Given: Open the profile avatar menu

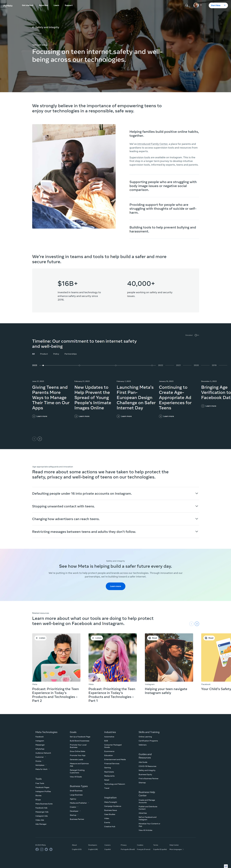Looking at the screenshot, I should tap(196, 5).
